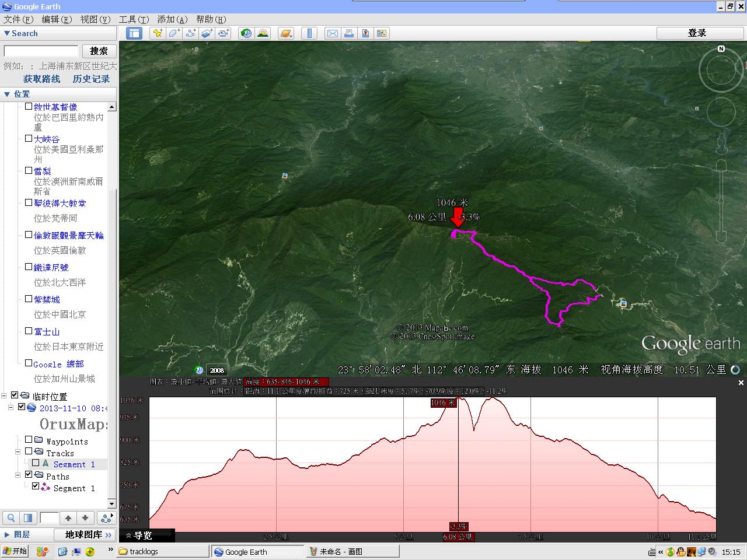The height and width of the screenshot is (560, 747).
Task: Open the 地球图库 gallery button
Action: [x=84, y=534]
